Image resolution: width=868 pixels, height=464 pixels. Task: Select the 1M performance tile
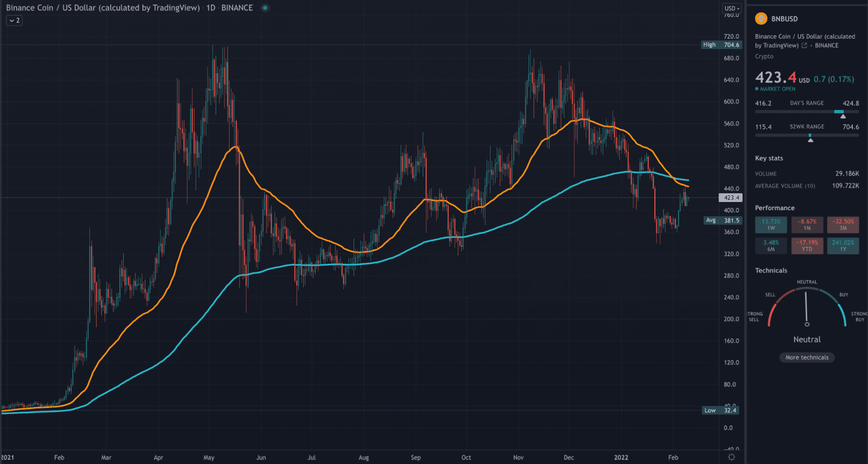pyautogui.click(x=807, y=225)
